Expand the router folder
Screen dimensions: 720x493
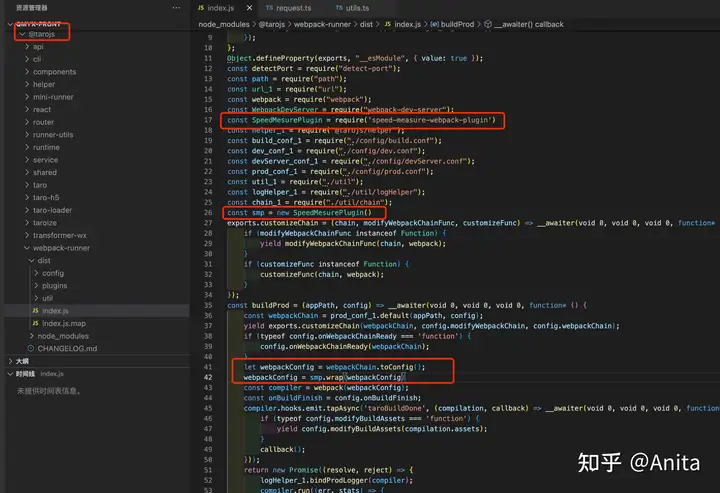pos(27,122)
